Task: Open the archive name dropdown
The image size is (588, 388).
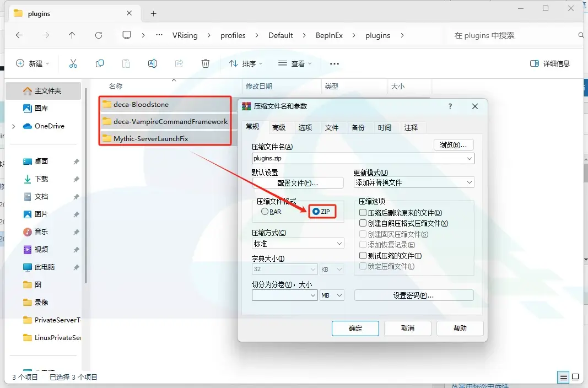Action: (469, 159)
